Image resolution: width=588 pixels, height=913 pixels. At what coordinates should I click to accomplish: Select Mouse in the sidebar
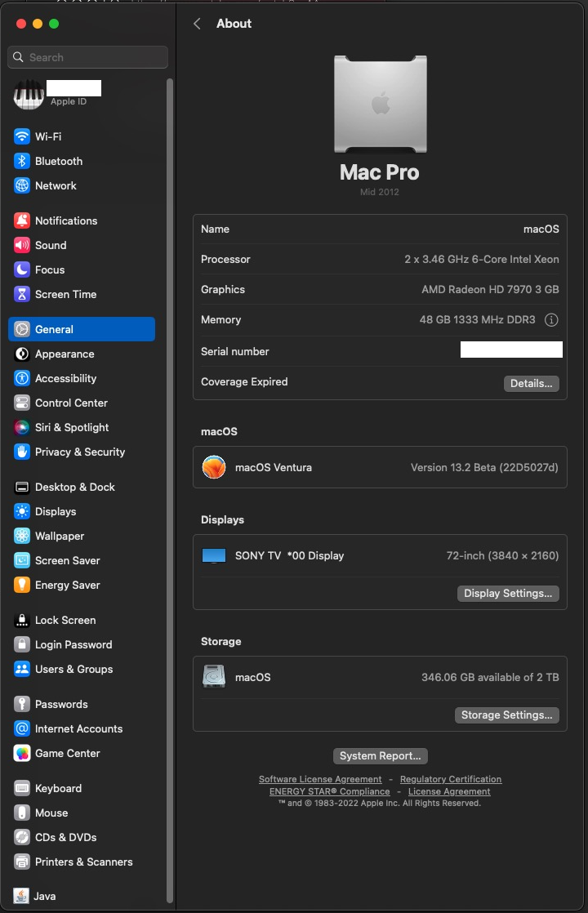click(82, 813)
